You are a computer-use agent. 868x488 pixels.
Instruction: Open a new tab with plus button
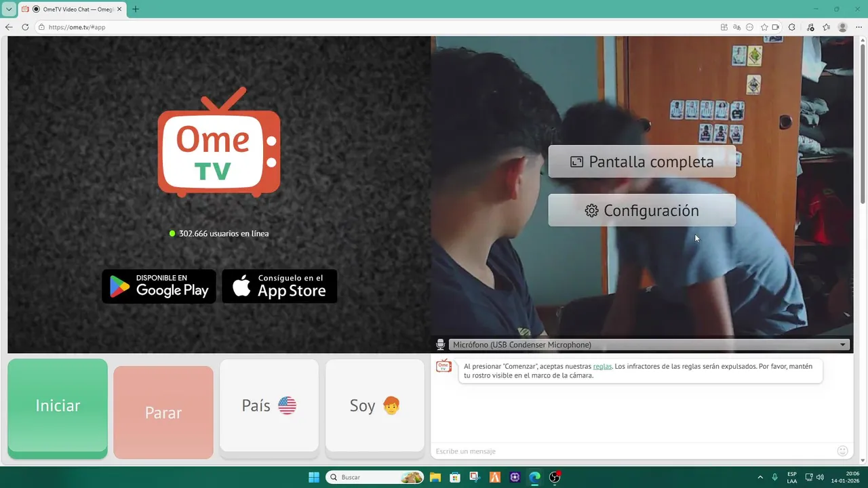136,9
